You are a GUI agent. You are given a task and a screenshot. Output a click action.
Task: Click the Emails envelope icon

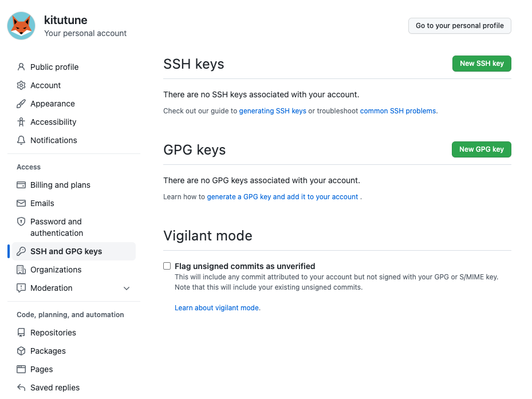click(20, 203)
